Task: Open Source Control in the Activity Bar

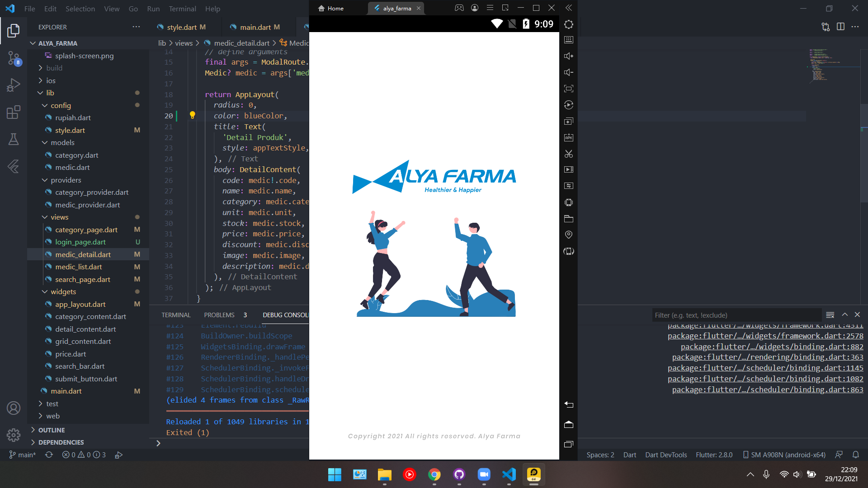Action: tap(14, 59)
